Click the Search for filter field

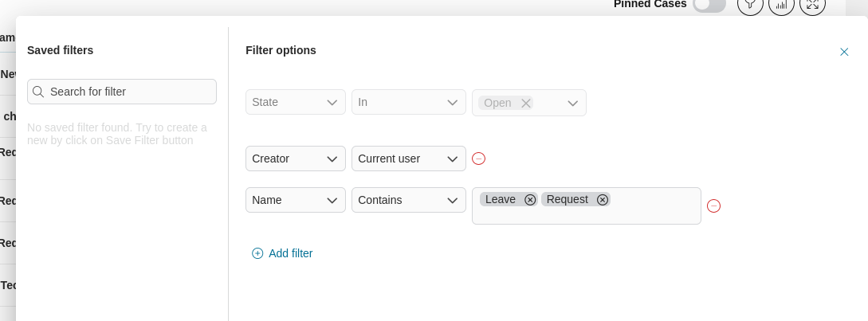[x=122, y=92]
